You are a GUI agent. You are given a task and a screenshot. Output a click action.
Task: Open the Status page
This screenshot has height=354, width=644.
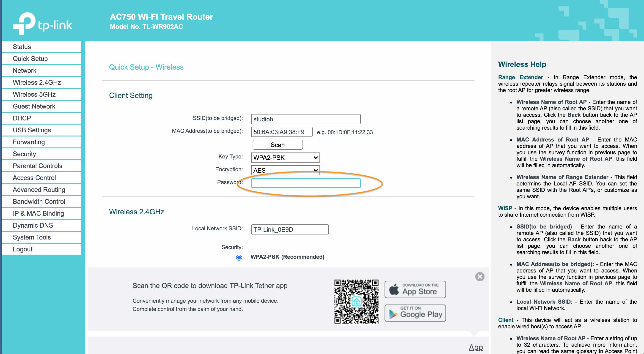pos(22,47)
